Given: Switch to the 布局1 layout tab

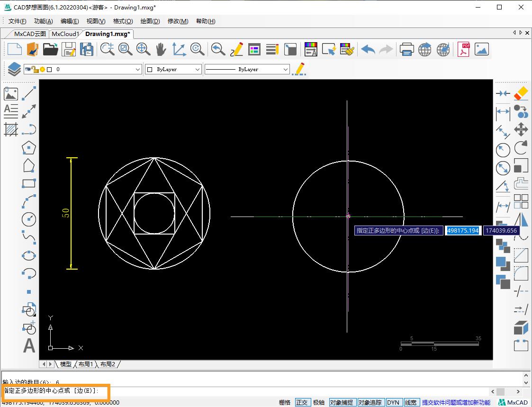Looking at the screenshot, I should click(x=85, y=364).
